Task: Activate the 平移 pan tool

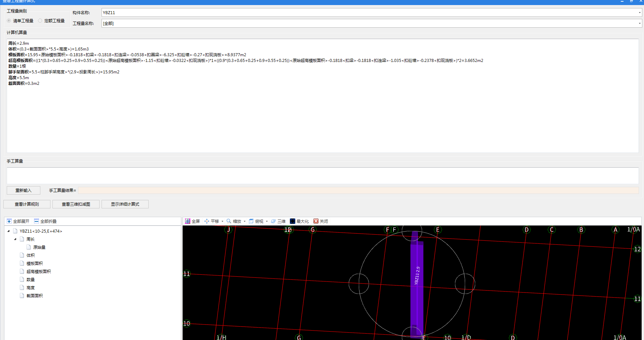Action: 212,221
